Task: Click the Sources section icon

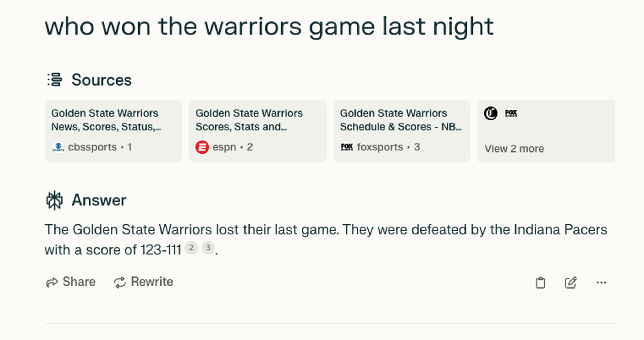Action: click(55, 80)
